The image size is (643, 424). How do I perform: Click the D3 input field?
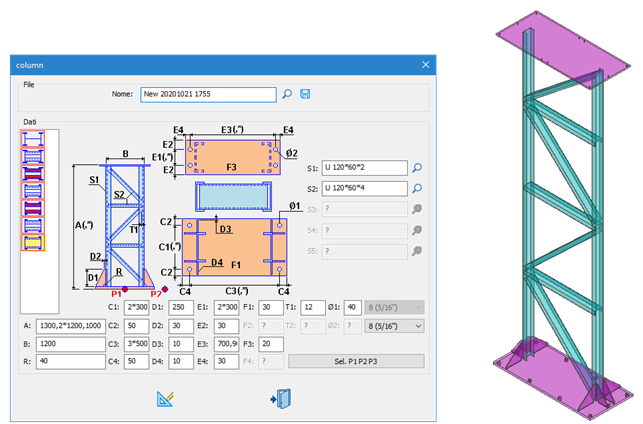(181, 344)
